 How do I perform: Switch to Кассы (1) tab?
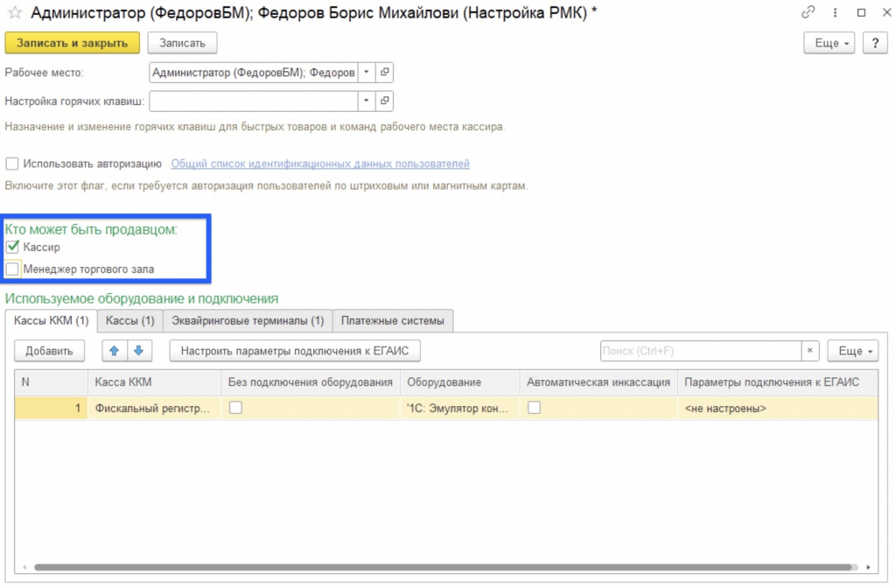point(130,320)
